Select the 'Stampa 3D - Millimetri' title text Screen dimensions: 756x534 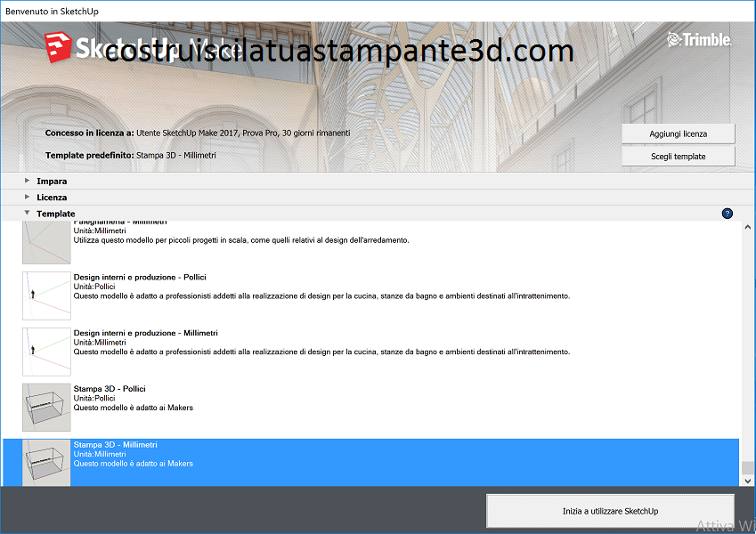click(x=115, y=444)
